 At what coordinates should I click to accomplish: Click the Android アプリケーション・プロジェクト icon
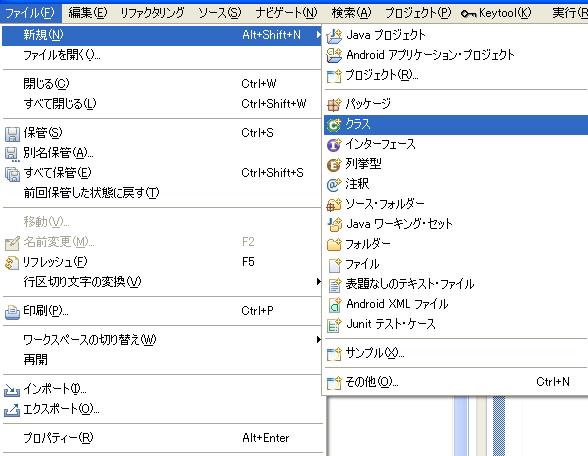pyautogui.click(x=334, y=56)
